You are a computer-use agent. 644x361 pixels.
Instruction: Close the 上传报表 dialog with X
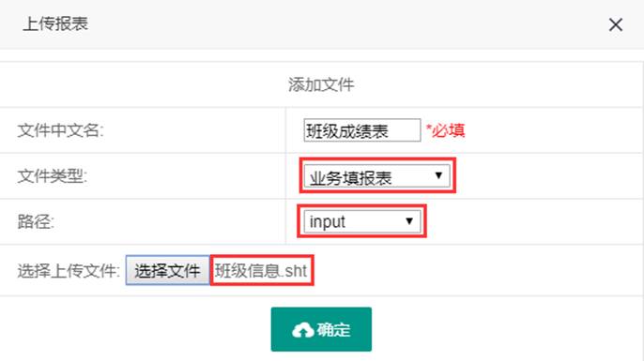[615, 24]
